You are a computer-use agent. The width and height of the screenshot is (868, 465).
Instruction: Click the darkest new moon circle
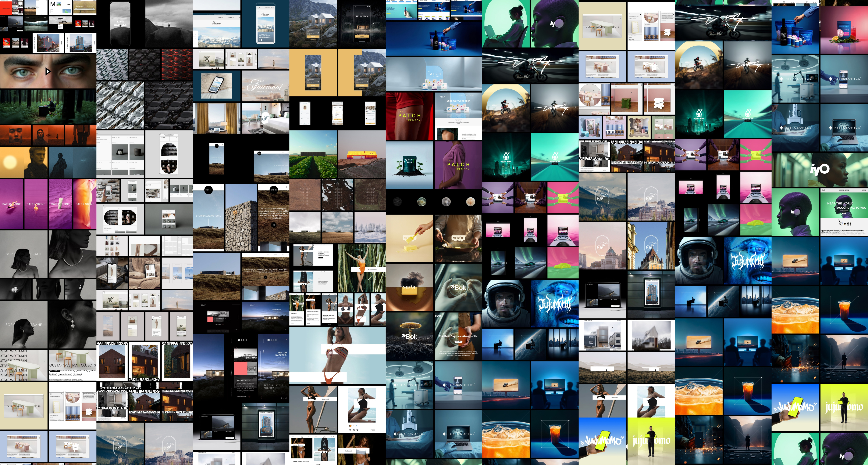click(398, 202)
